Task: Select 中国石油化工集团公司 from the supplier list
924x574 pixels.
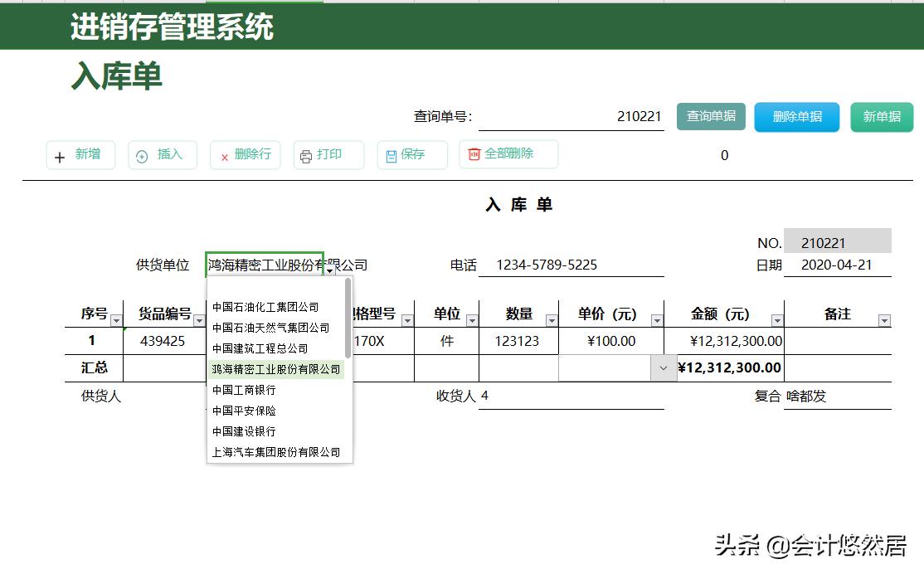Action: pos(265,306)
